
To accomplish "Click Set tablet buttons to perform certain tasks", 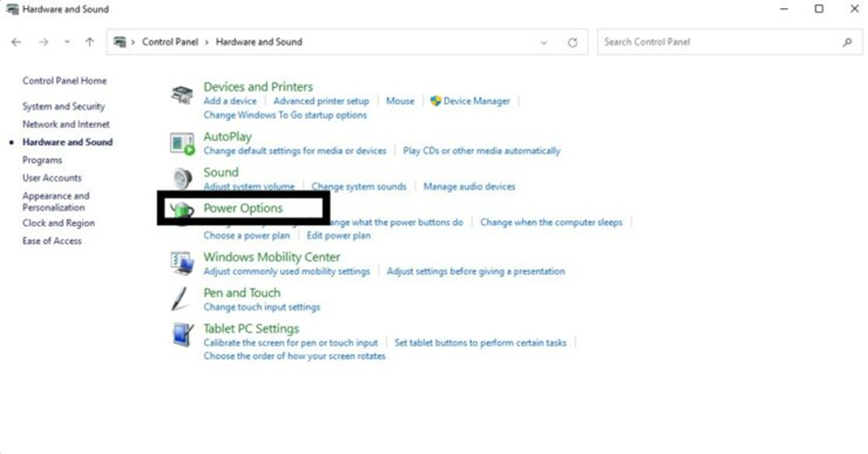I will (x=481, y=343).
